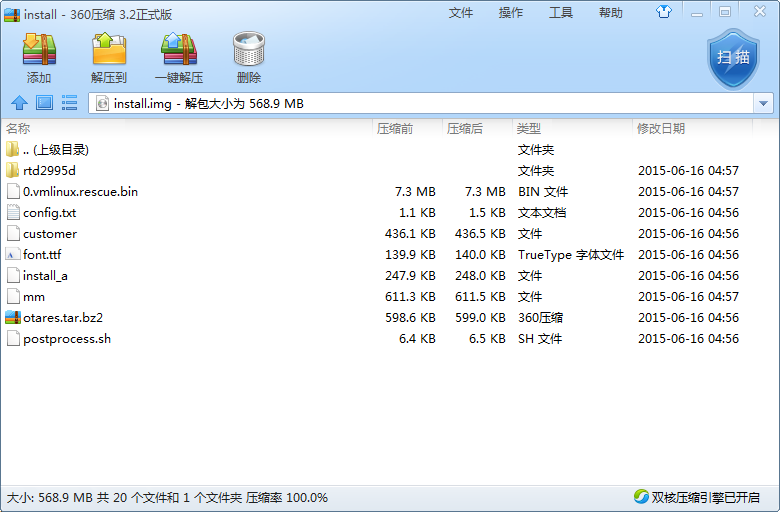Image resolution: width=780 pixels, height=512 pixels.
Task: Select the customer file name
Action: [x=50, y=234]
